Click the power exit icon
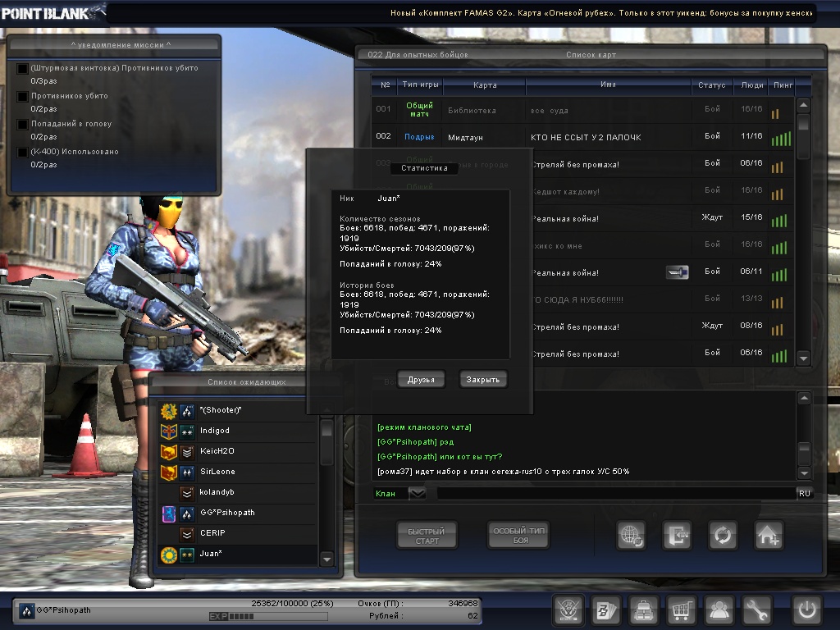The height and width of the screenshot is (630, 840). [x=807, y=610]
